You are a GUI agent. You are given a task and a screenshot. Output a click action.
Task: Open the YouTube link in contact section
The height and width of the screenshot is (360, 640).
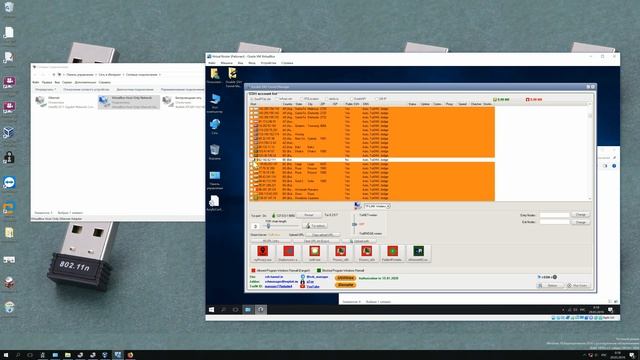[x=313, y=287]
